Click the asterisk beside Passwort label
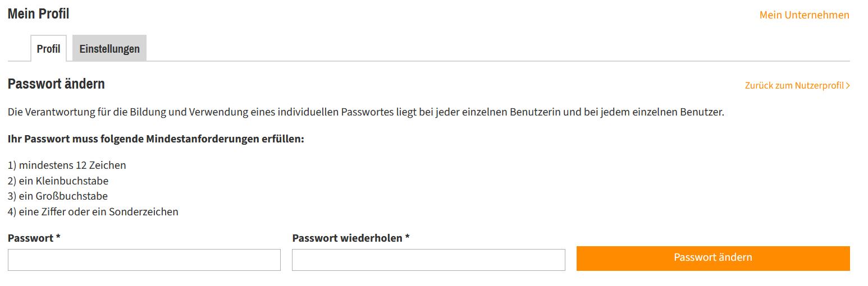 coord(58,238)
